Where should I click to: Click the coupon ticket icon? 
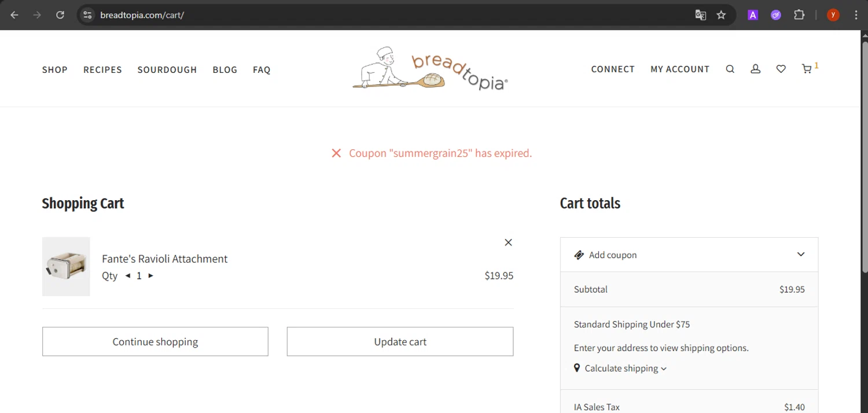point(579,255)
